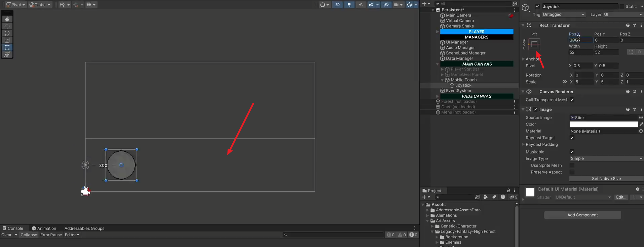644x247 pixels.
Task: Select the Project tab
Action: click(432, 190)
